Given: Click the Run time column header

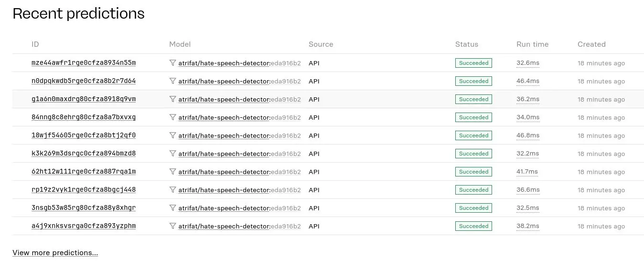Looking at the screenshot, I should [532, 44].
